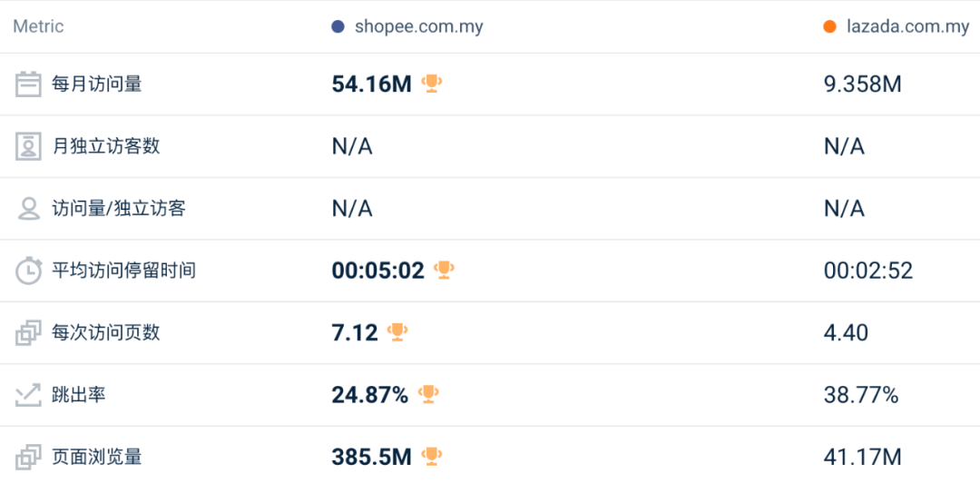Click the trophy icon next to 385.5M
The height and width of the screenshot is (484, 980).
pos(432,456)
